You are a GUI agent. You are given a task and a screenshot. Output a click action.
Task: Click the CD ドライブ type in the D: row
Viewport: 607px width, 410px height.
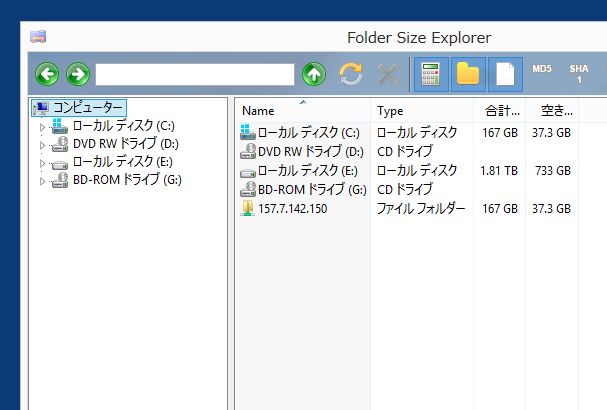click(x=405, y=151)
